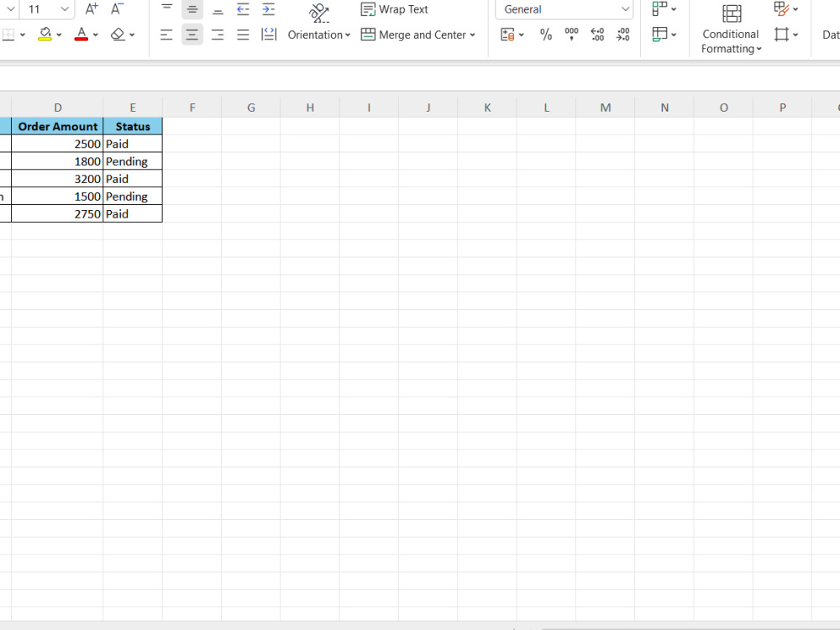Justify text alignment

coord(243,34)
